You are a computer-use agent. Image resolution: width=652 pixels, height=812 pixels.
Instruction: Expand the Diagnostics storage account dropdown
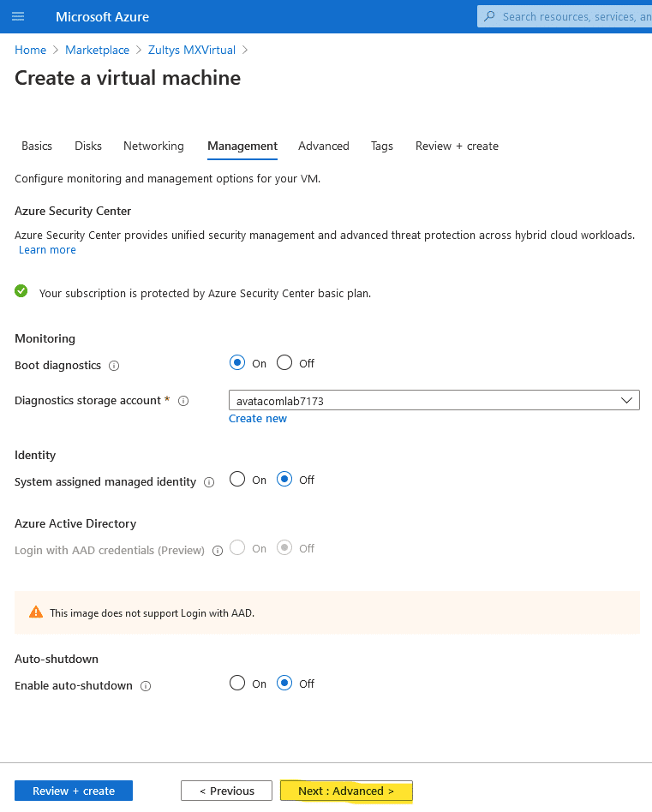click(434, 400)
